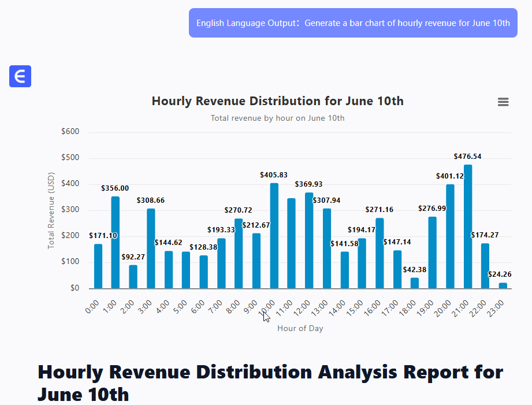Select the shortest bar at 23:00

(503, 285)
